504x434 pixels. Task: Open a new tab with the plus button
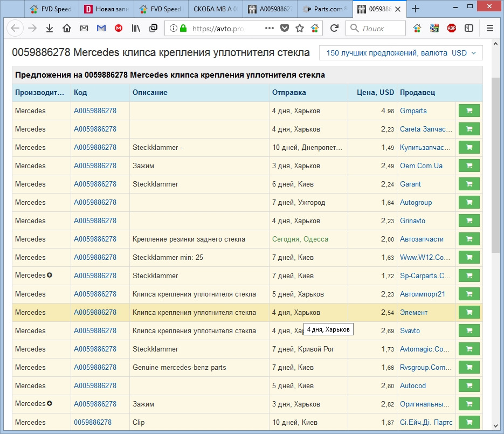click(415, 9)
